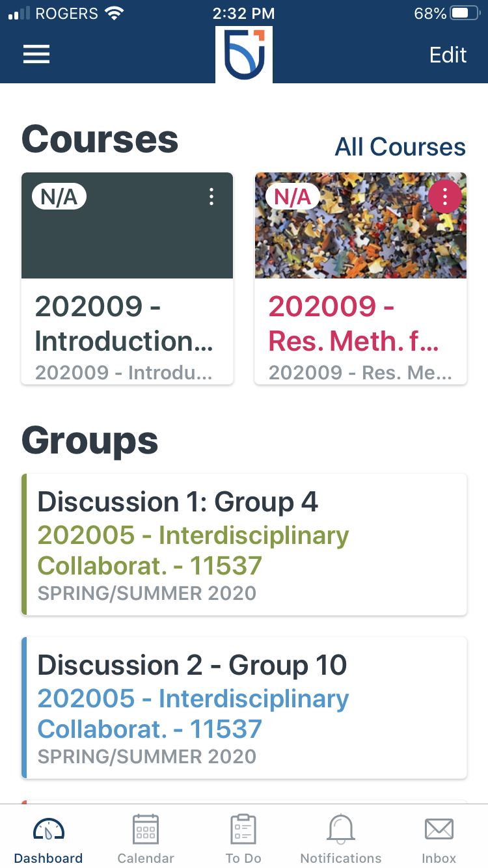This screenshot has width=488, height=868.
Task: Open the navigation hamburger menu
Action: pos(36,55)
